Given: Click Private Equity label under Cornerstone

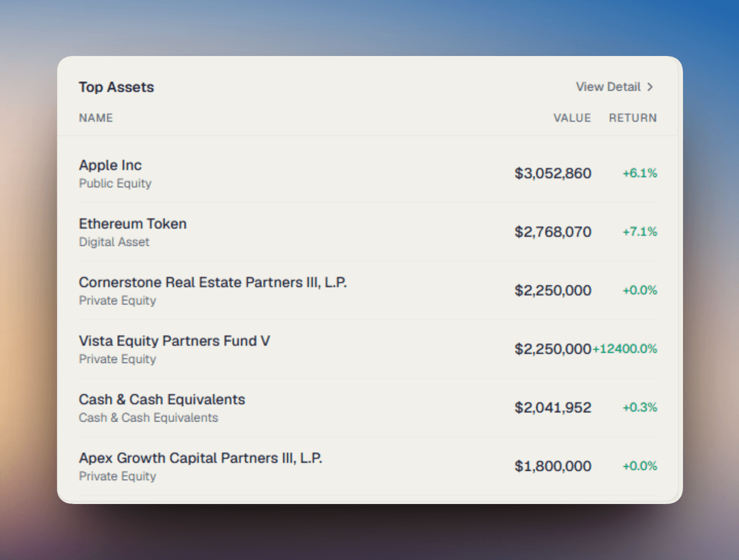Looking at the screenshot, I should [117, 301].
